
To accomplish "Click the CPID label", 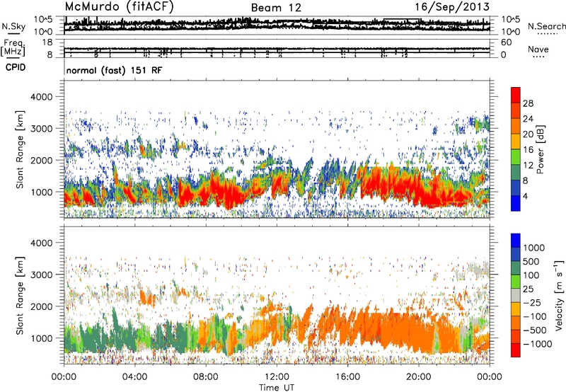I will [x=16, y=67].
